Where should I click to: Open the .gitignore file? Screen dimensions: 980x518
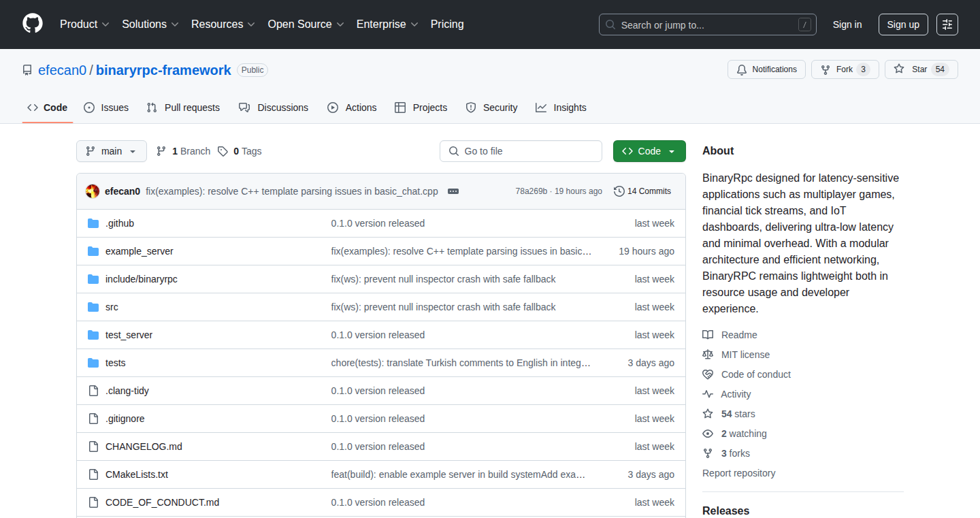[x=125, y=419]
